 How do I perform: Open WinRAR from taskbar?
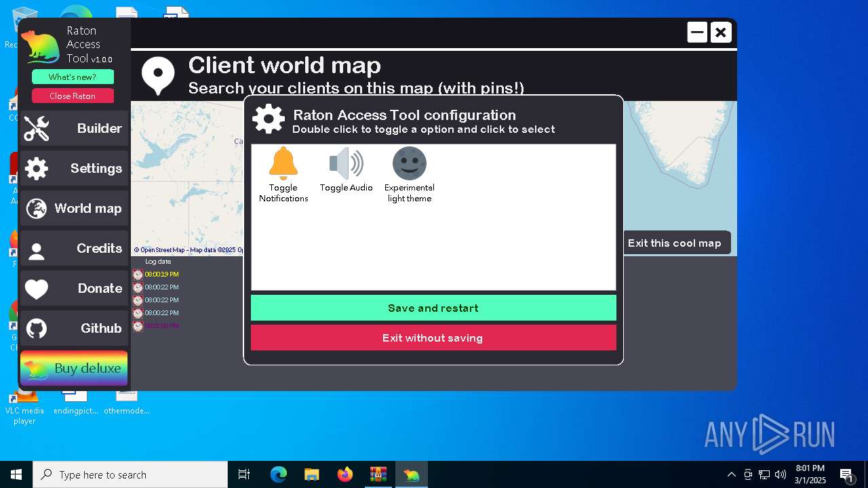point(378,474)
